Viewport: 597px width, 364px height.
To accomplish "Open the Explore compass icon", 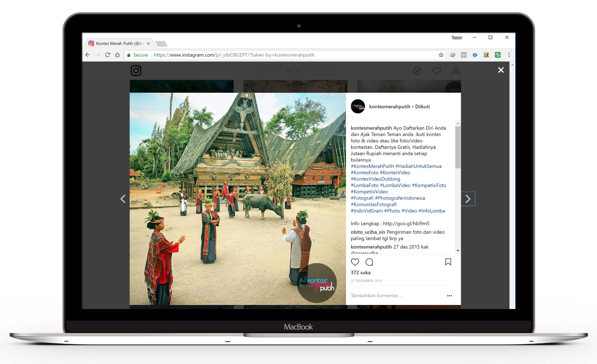I will [418, 71].
